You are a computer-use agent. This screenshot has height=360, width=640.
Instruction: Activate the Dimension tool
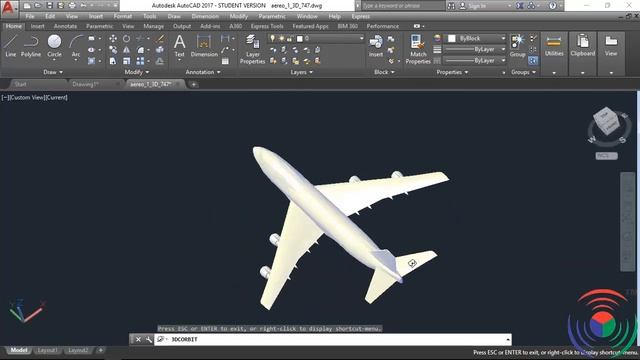204,46
